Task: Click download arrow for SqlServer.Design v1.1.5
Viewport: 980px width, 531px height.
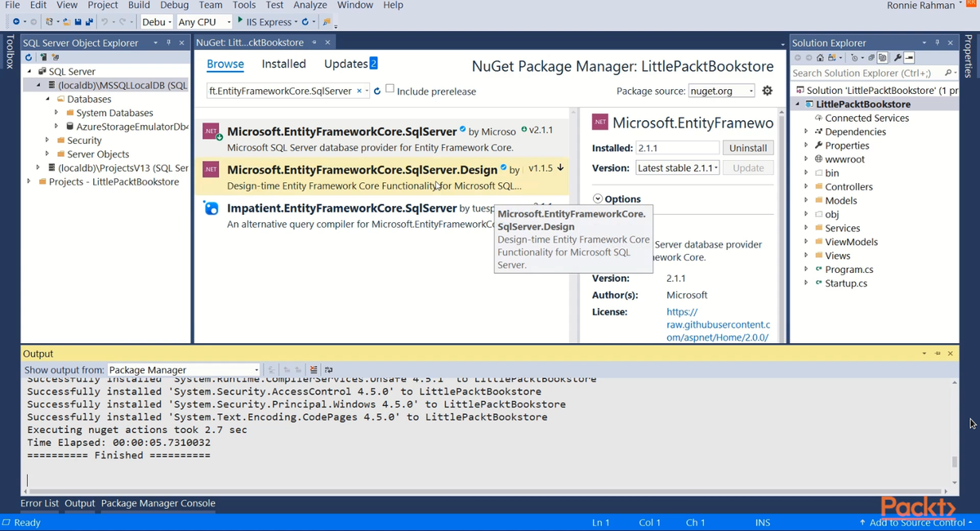Action: (560, 167)
